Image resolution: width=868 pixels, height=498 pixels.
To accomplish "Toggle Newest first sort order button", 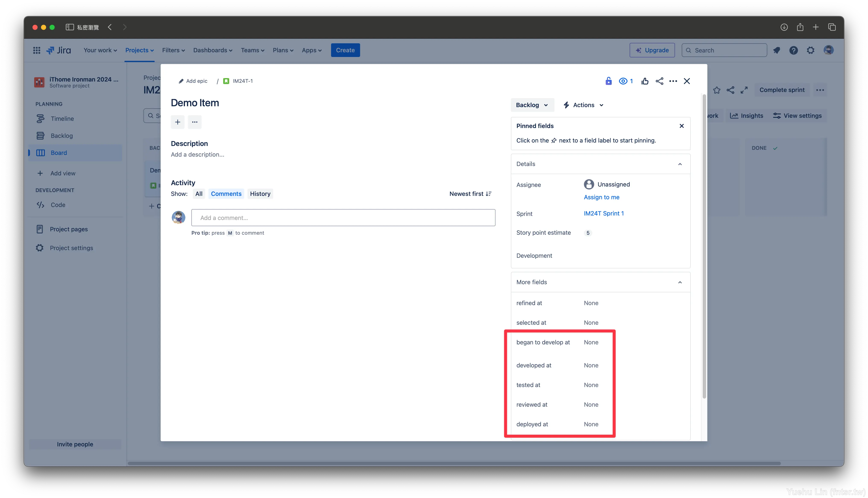I will (470, 194).
